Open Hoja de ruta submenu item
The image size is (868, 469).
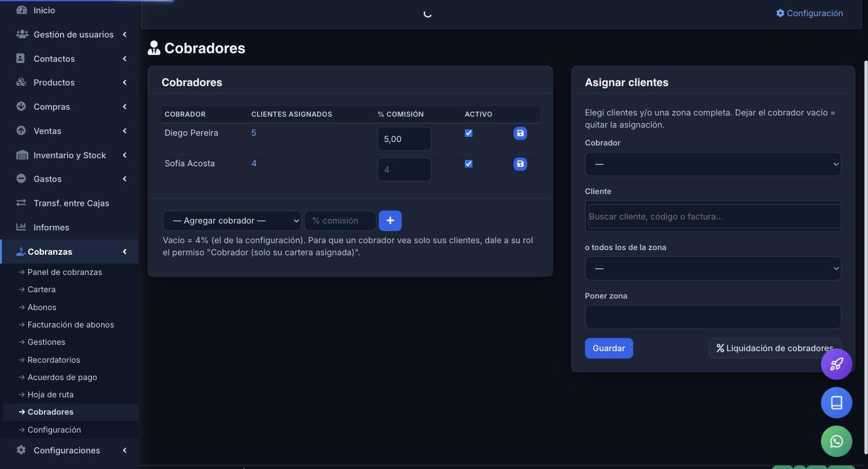(50, 394)
